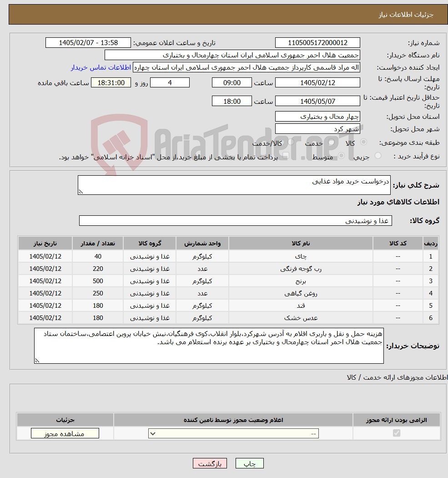Click the response deadline hour 09:00 field
The height and width of the screenshot is (478, 448).
[232, 82]
